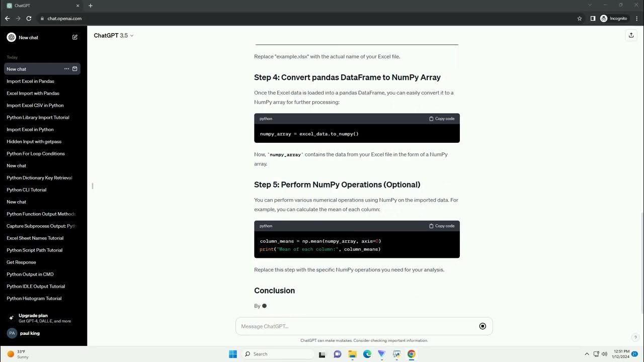Click the Upgrade plan sparkle icon
Viewport: 644px width, 362px height.
(11, 318)
